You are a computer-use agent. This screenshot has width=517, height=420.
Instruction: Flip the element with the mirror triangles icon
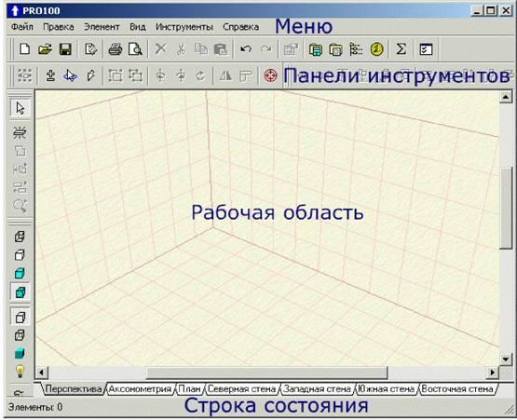tap(225, 75)
